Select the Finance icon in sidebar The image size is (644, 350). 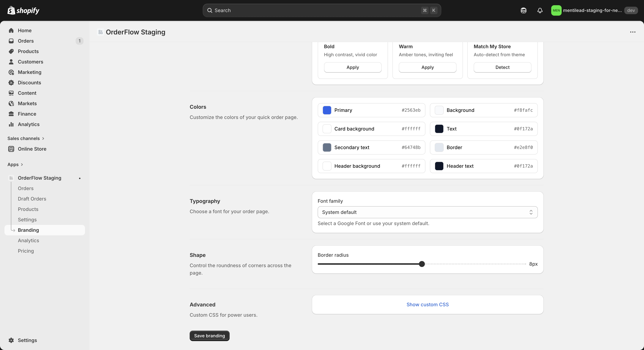tap(12, 114)
